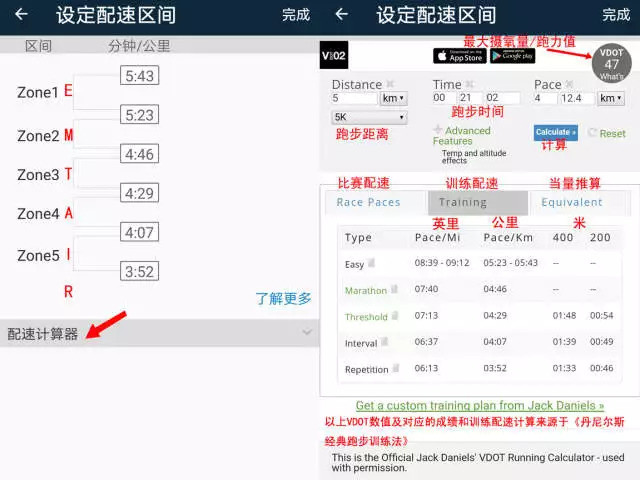Open the pace unit km dropdown
640x480 pixels.
tap(611, 98)
